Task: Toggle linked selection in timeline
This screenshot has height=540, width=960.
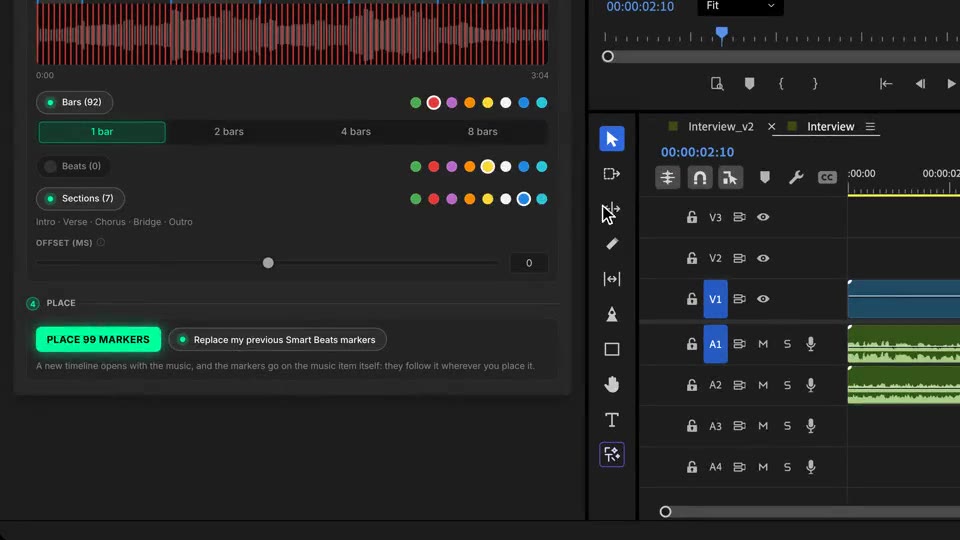Action: coord(730,178)
